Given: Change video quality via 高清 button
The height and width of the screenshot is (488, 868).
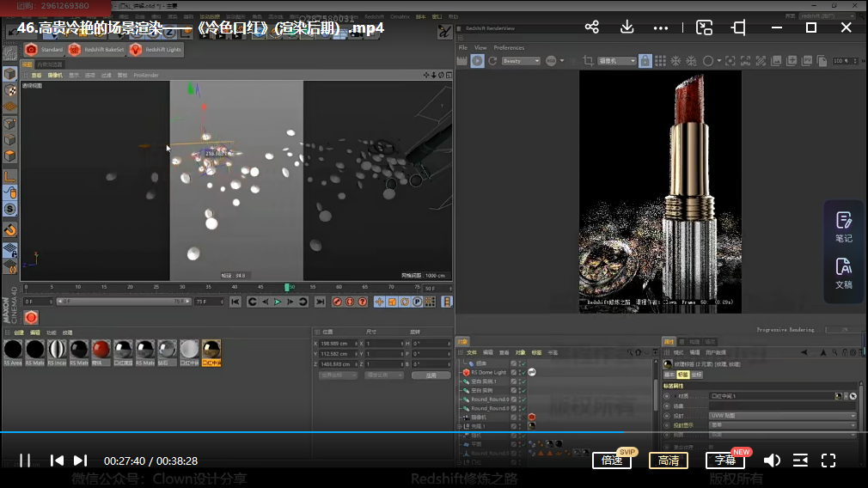Looking at the screenshot, I should pos(668,461).
